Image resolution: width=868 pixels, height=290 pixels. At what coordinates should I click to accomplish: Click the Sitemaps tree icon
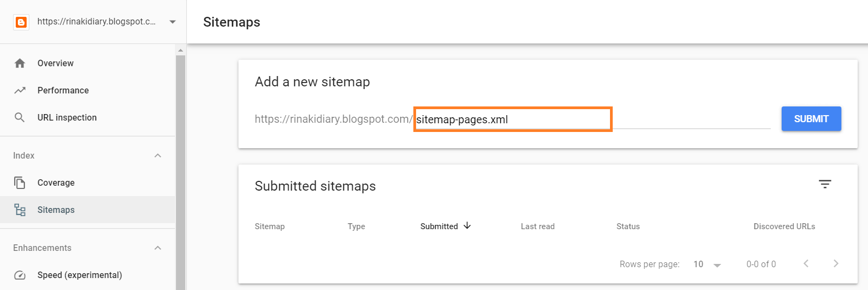point(20,210)
